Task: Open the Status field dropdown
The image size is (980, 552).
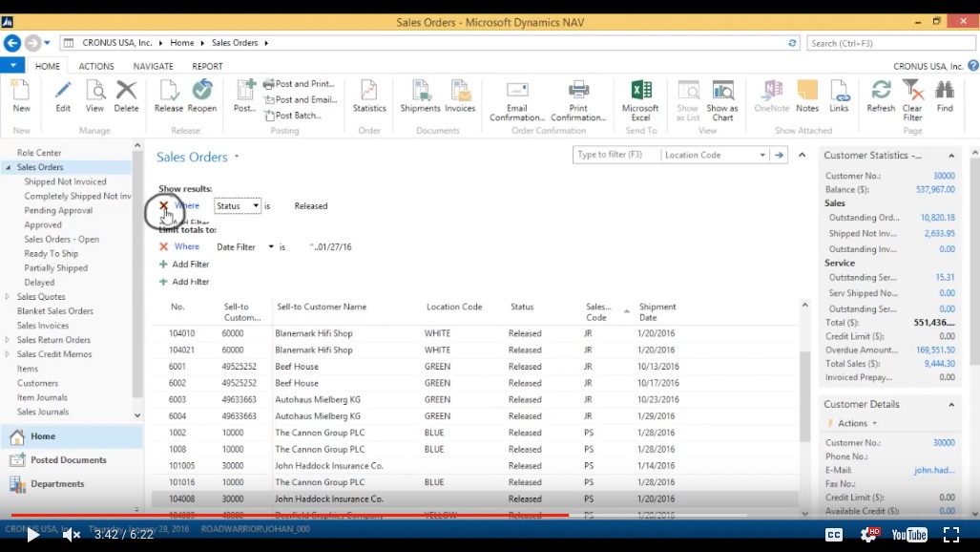Action: (x=256, y=206)
